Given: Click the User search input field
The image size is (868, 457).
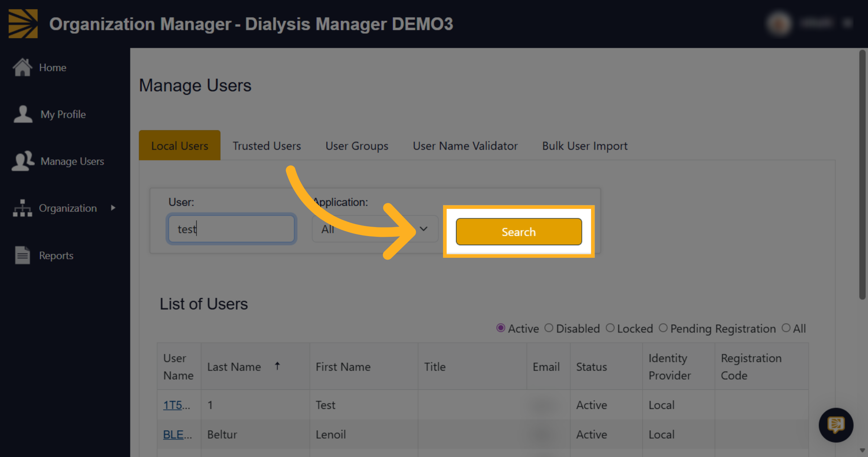Looking at the screenshot, I should (231, 229).
